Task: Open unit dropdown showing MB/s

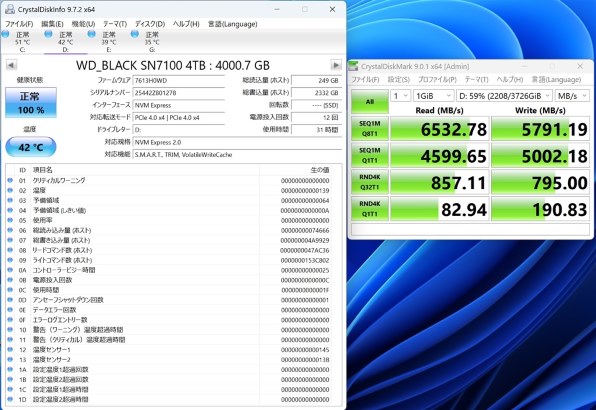Action: pyautogui.click(x=572, y=96)
